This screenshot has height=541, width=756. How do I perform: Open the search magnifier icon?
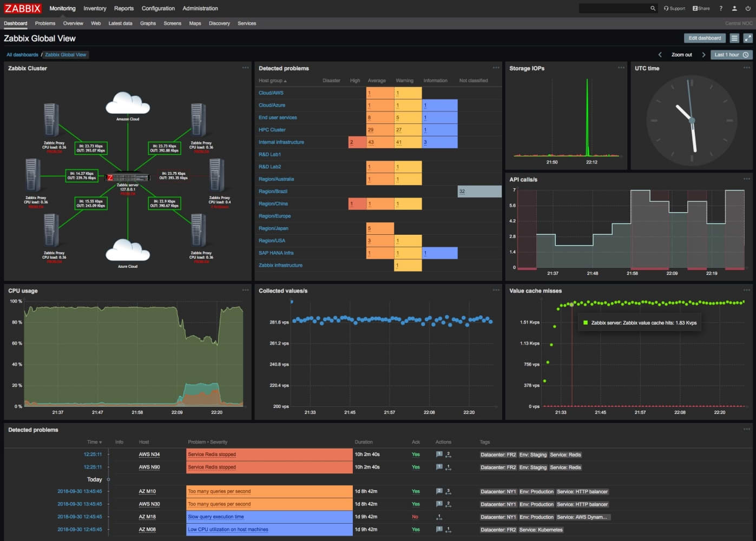pyautogui.click(x=653, y=8)
